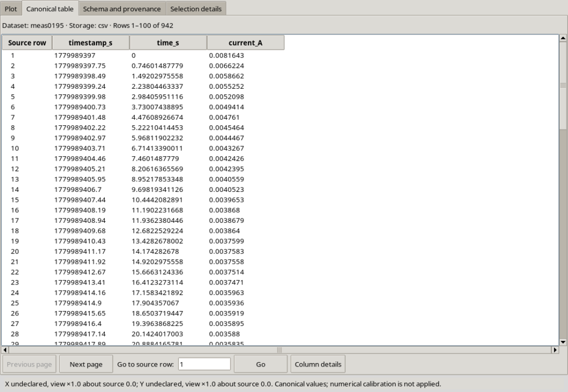The height and width of the screenshot is (392, 568).
Task: Select timestamp 1779989402.97
Action: [x=80, y=138]
